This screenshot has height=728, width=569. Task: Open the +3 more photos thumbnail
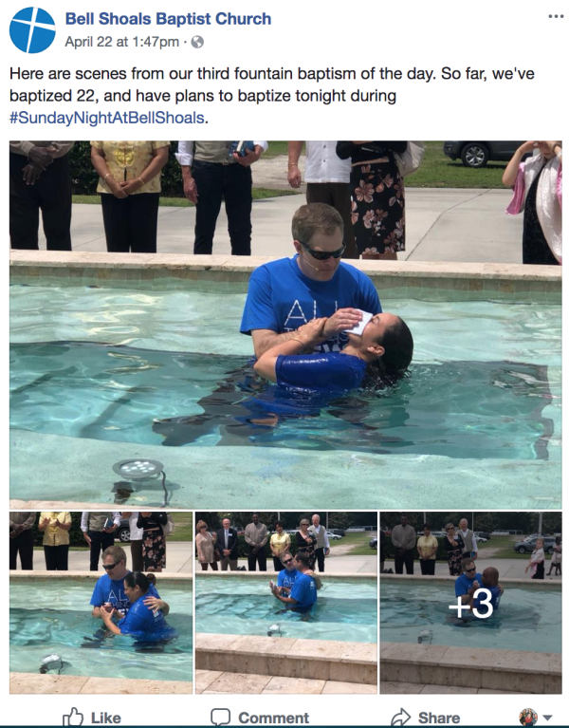470,603
